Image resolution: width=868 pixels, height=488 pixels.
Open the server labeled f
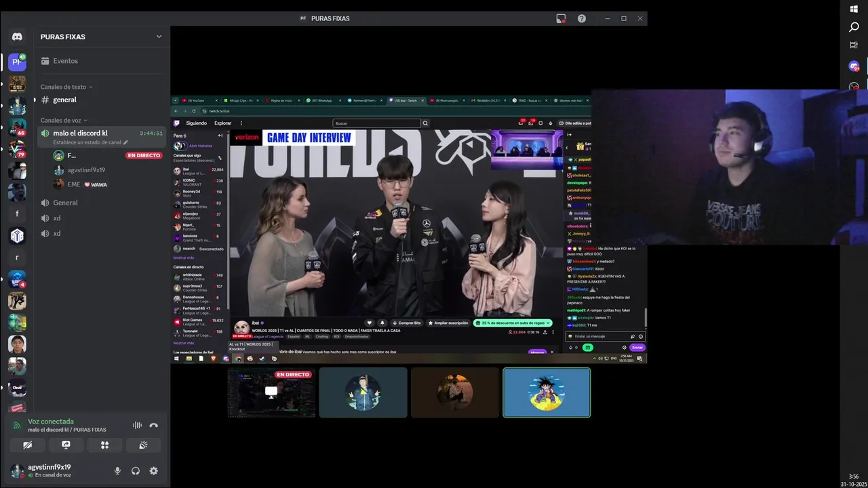pos(17,213)
